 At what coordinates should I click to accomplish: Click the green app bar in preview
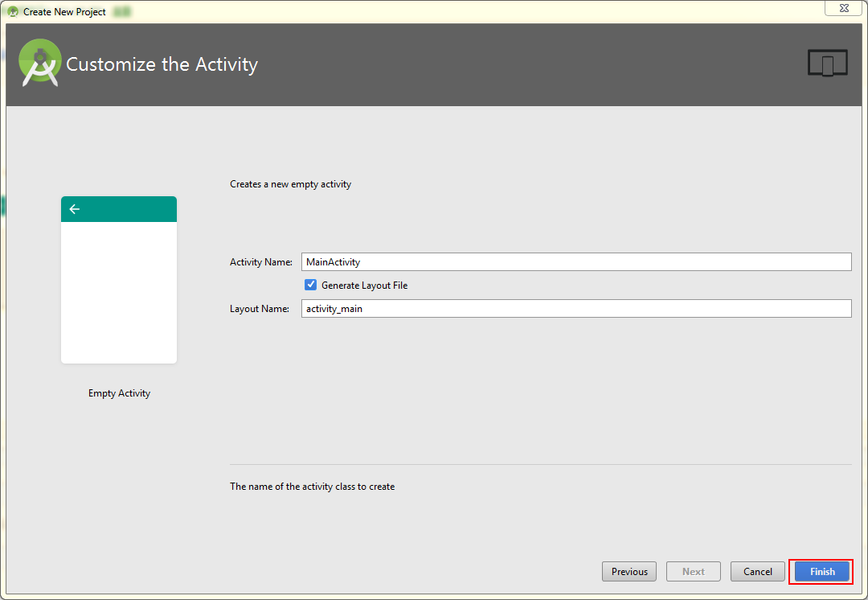(129, 209)
